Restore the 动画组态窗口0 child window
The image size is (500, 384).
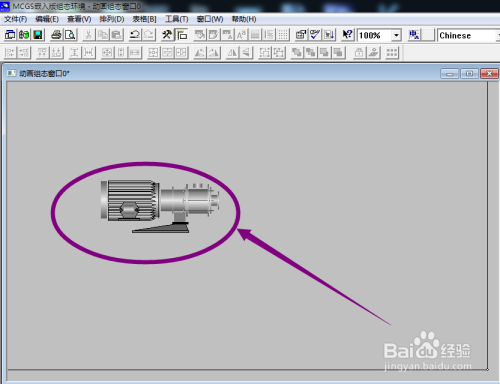pos(469,73)
